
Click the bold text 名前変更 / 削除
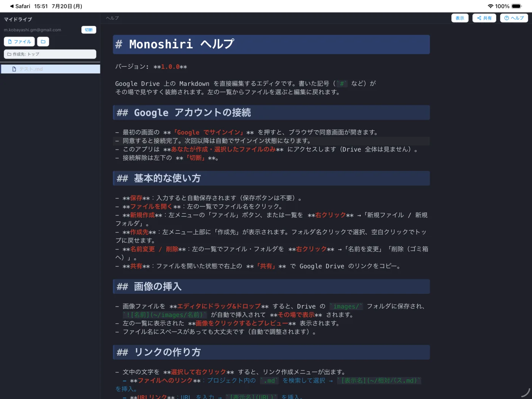click(154, 249)
